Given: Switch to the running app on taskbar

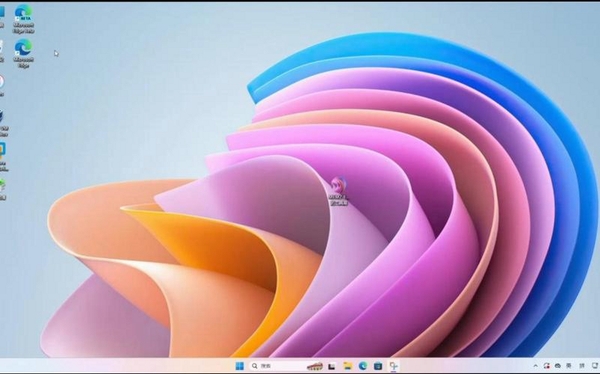Looking at the screenshot, I should 393,366.
